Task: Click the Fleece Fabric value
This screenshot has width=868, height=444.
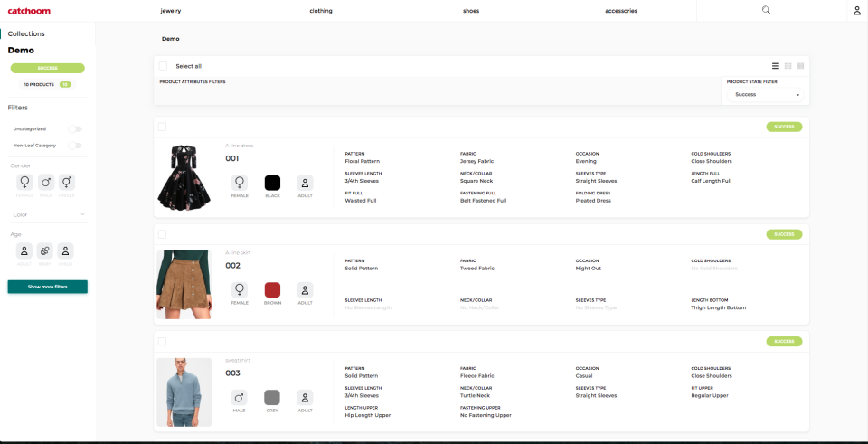Action: (477, 376)
